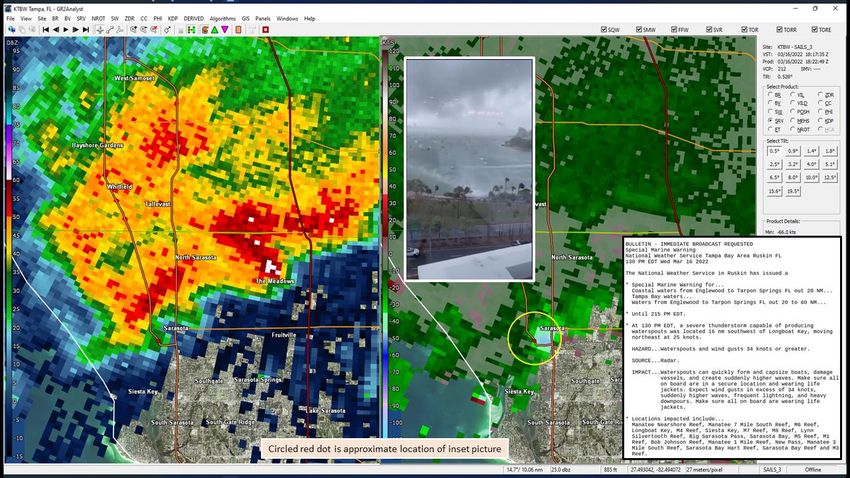Select the ZDR product radio button
The height and width of the screenshot is (478, 850).
(821, 94)
